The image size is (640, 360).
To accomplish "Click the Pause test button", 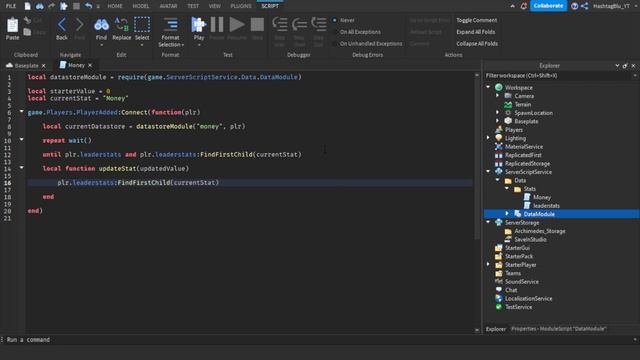I will point(217,25).
